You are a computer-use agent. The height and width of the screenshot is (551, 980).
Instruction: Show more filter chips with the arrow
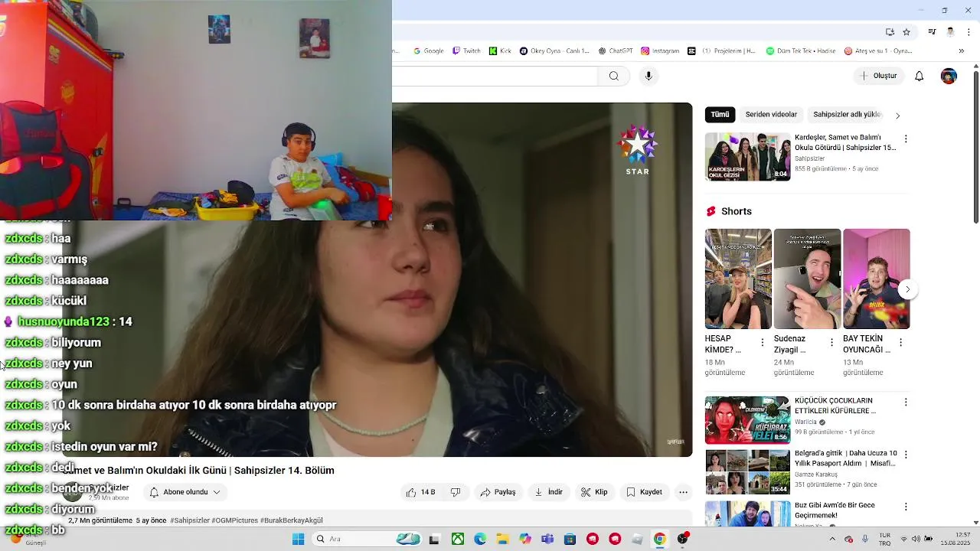click(x=897, y=116)
